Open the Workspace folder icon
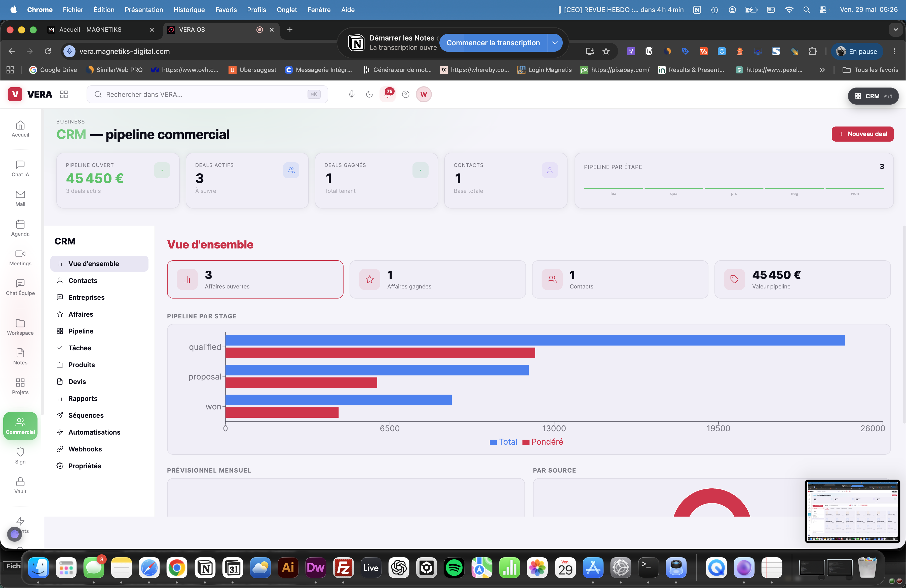Image resolution: width=906 pixels, height=588 pixels. click(x=20, y=327)
